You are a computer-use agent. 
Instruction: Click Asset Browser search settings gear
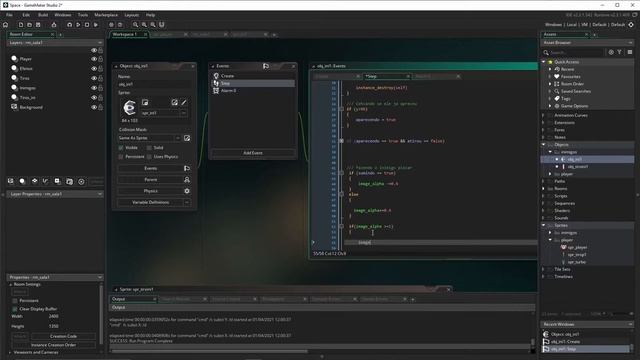pos(611,52)
